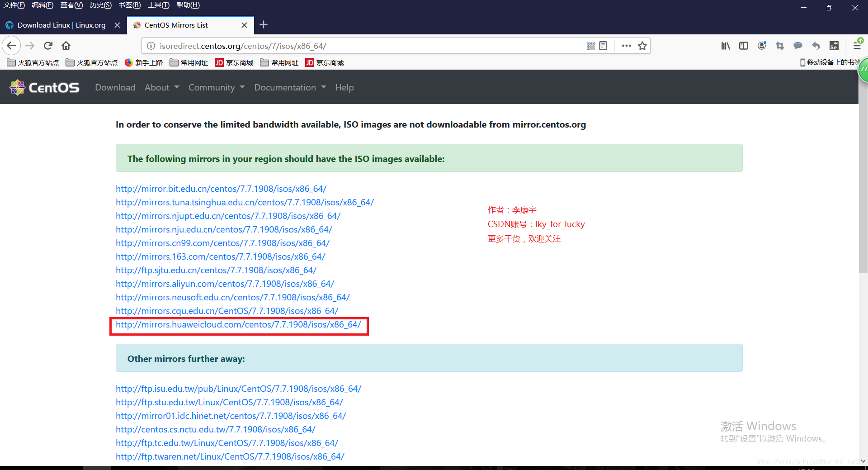Open the Firefox hamburger menu
The height and width of the screenshot is (470, 868).
point(857,46)
